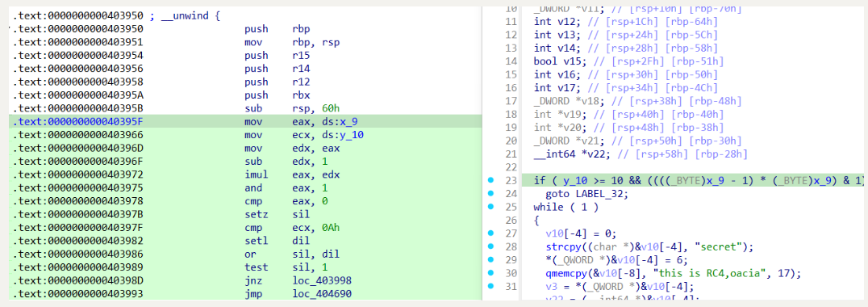Toggle breakpoint dot on pseudocode line 28

[490, 246]
